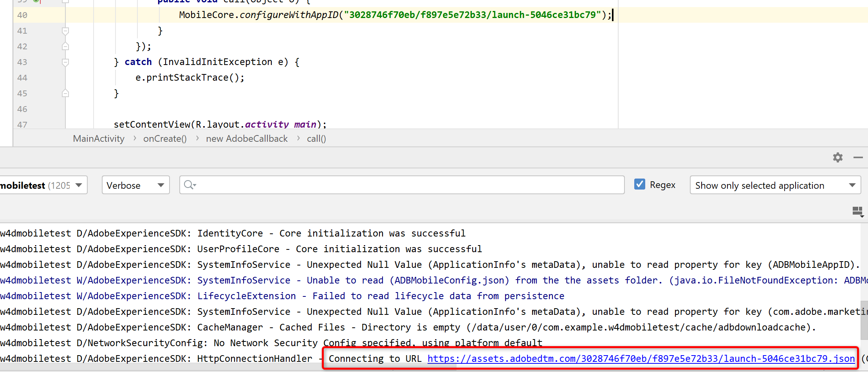Click the search magnifier history icon
This screenshot has height=372, width=868.
190,185
